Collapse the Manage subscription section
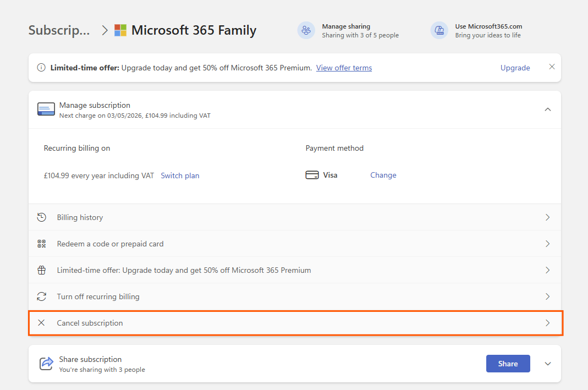This screenshot has height=390, width=588. click(547, 109)
